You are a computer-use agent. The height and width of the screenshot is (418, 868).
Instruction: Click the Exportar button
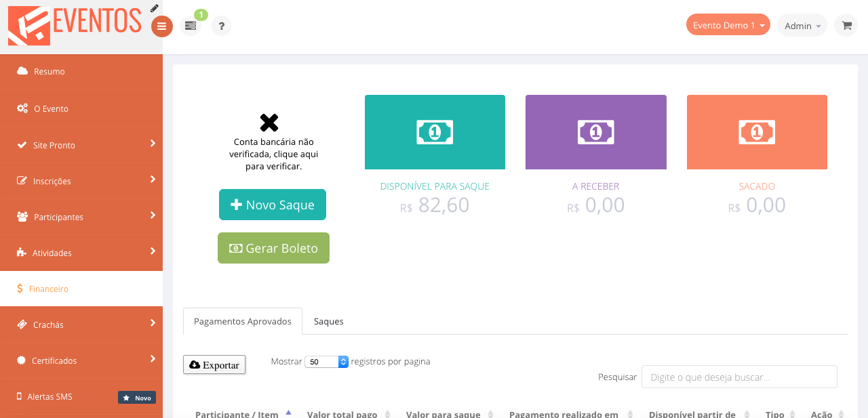[x=214, y=364]
